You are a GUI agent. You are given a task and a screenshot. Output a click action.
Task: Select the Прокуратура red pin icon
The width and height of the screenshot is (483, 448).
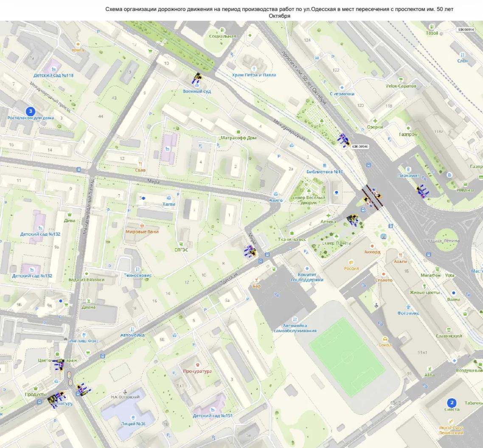point(197,365)
